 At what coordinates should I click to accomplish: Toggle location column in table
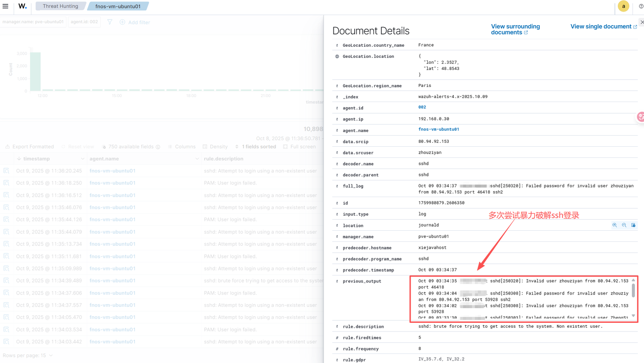pyautogui.click(x=633, y=225)
